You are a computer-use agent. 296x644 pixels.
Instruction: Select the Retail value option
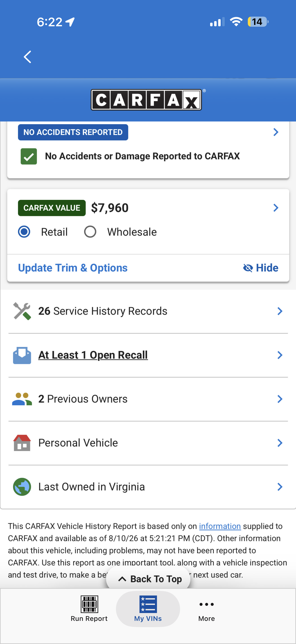[x=24, y=232]
